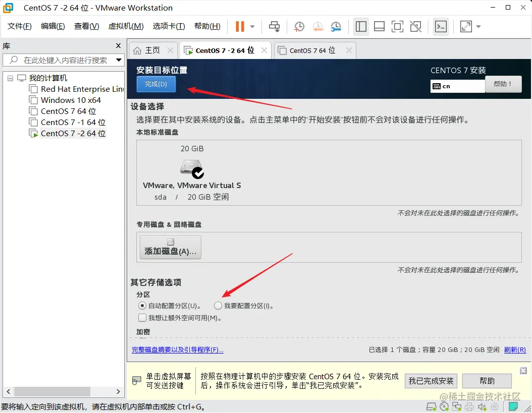Viewport: 532px width, 413px height.
Task: Take a snapshot with the clock-plus icon
Action: [x=299, y=26]
